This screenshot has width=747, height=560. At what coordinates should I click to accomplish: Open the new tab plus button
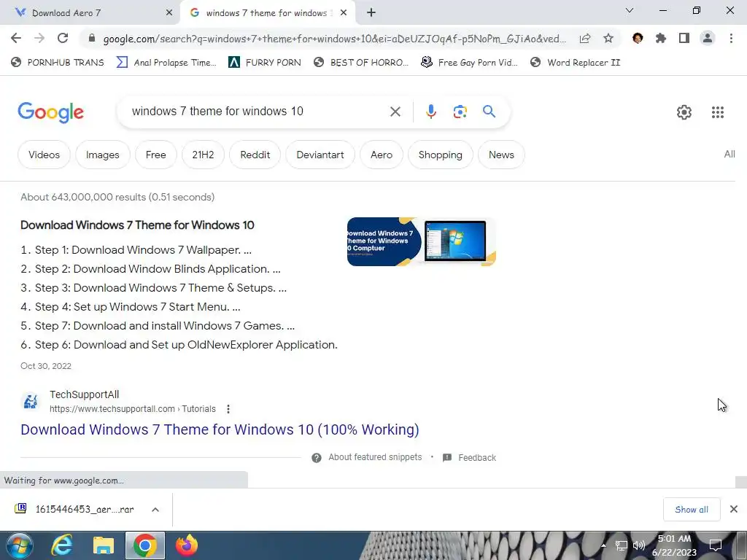(371, 13)
